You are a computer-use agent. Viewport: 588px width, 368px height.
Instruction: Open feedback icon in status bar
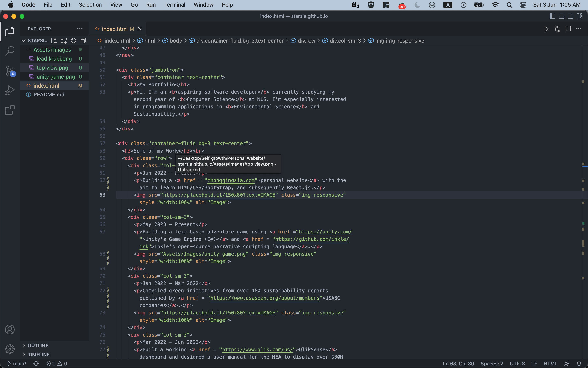tap(567, 363)
